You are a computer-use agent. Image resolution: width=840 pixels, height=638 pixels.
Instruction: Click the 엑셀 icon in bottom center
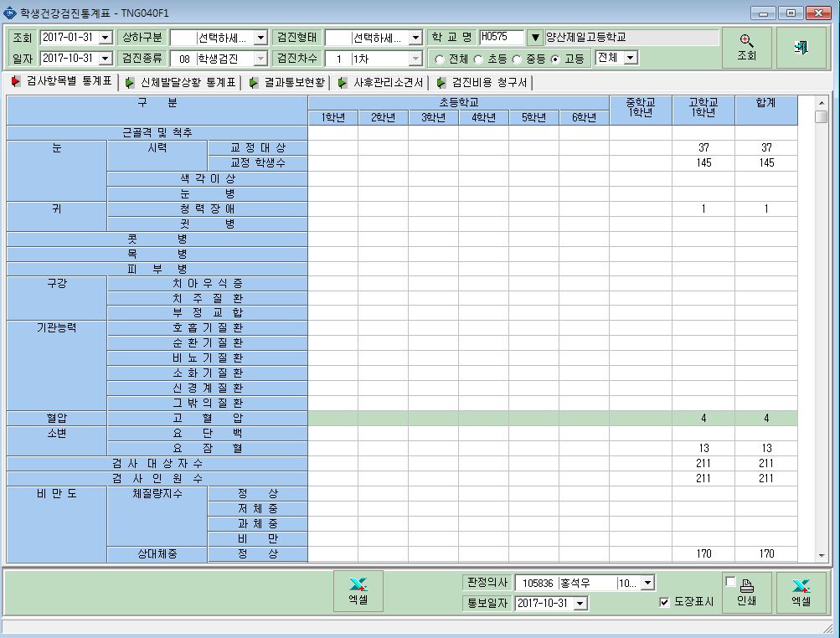[358, 584]
